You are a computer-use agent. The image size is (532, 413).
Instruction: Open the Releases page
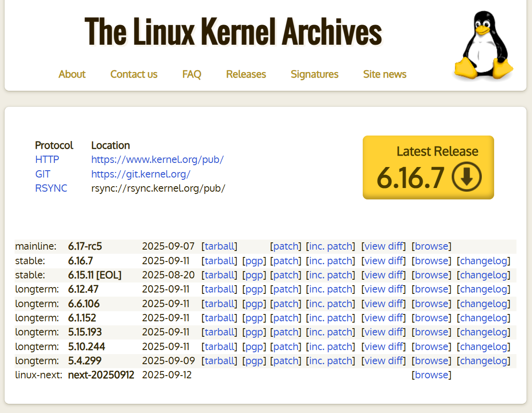246,74
